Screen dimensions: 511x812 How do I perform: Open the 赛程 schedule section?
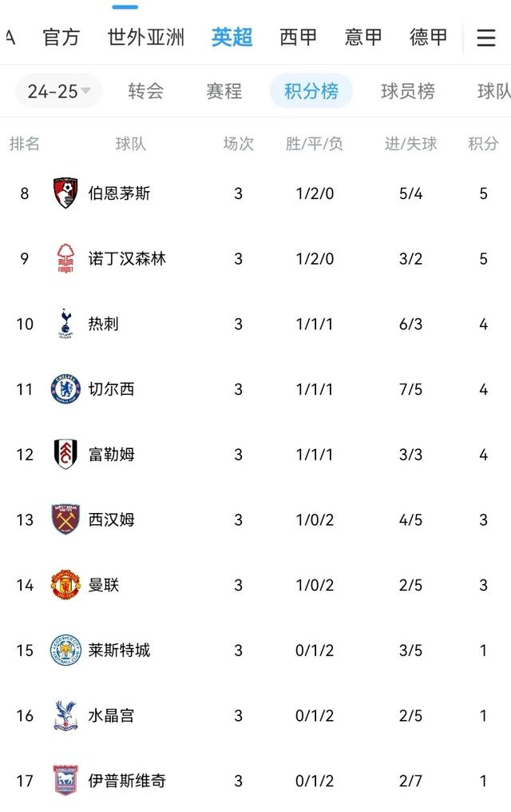pyautogui.click(x=224, y=91)
